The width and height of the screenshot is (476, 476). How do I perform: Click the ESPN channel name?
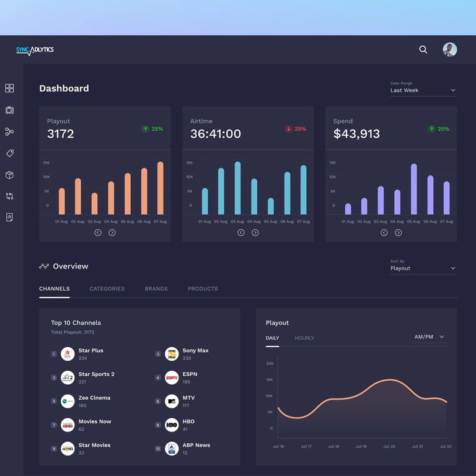(190, 374)
